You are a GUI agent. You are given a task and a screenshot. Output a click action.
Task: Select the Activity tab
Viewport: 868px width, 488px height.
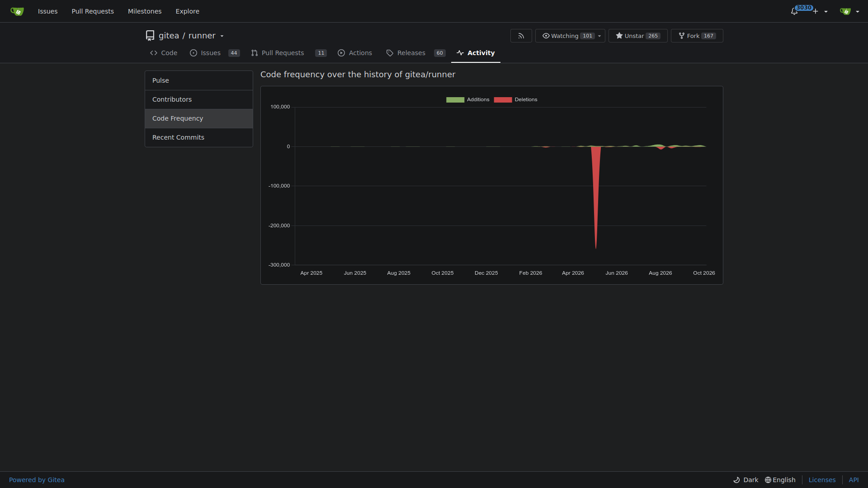(476, 53)
